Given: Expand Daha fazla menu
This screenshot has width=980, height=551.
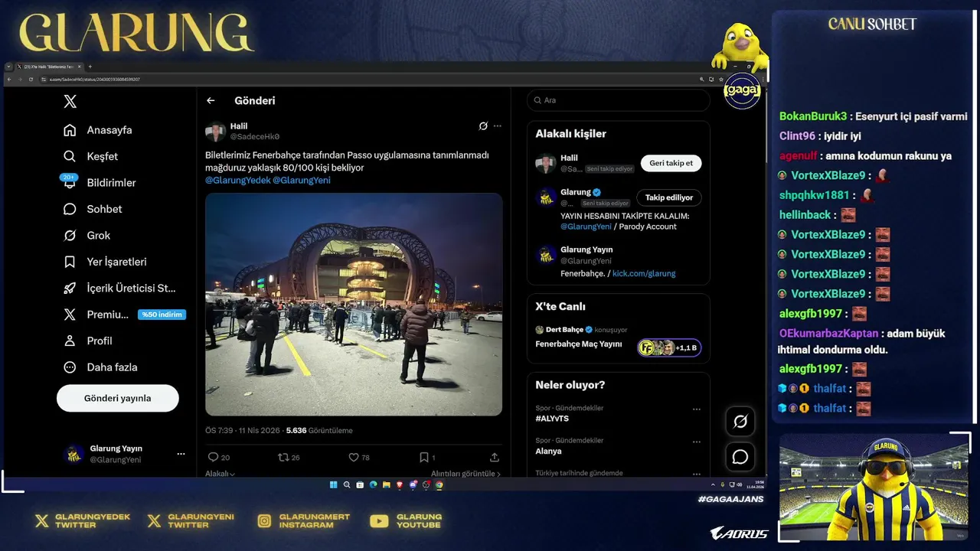Looking at the screenshot, I should (x=100, y=367).
